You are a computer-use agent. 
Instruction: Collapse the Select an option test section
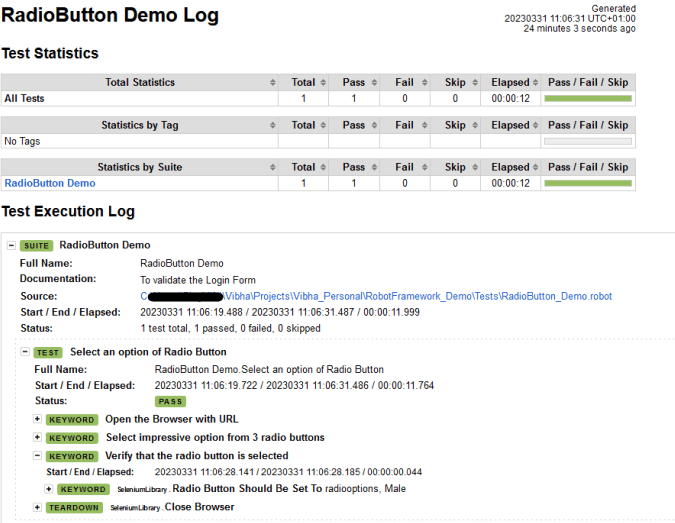[x=24, y=352]
